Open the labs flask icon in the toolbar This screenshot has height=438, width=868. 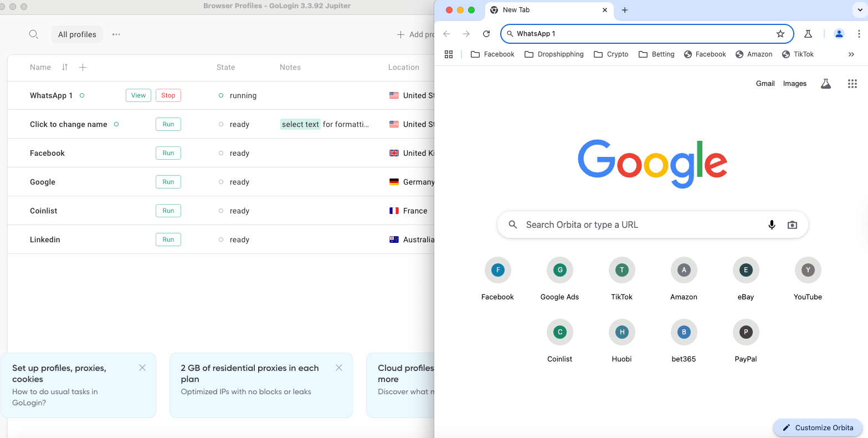click(808, 34)
